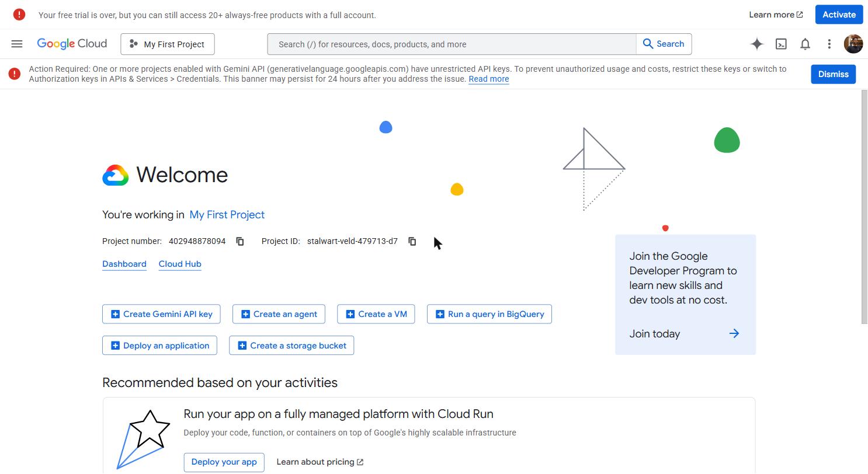This screenshot has height=474, width=868.
Task: Copy the project number
Action: (x=240, y=241)
